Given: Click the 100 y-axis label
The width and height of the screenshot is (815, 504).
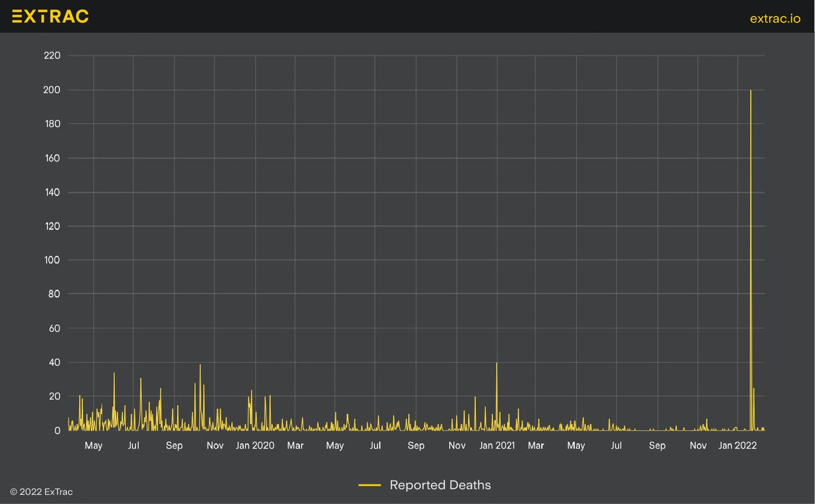Looking at the screenshot, I should 52,260.
